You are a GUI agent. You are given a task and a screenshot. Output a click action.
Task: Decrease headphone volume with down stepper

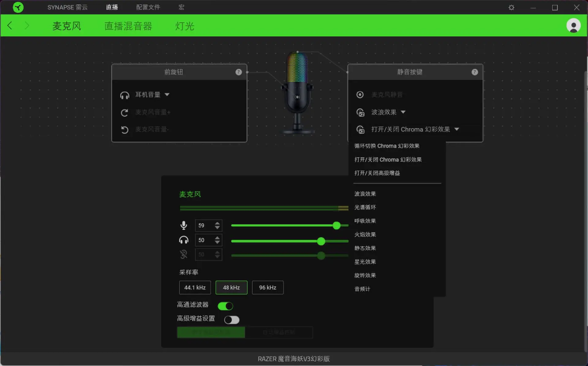[x=217, y=242]
